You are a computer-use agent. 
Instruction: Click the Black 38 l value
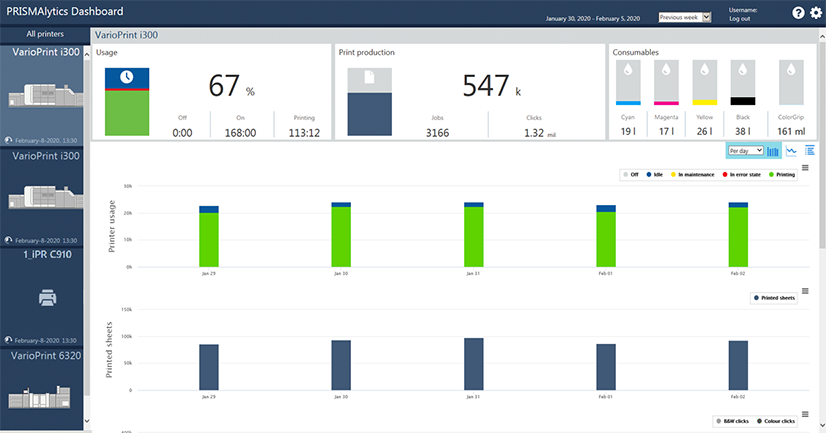tap(743, 131)
